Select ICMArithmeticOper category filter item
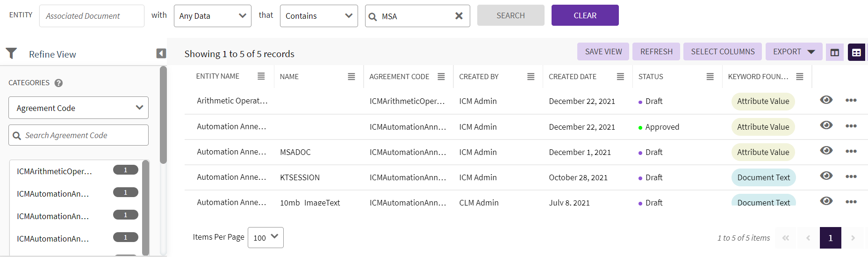868x257 pixels. coord(54,171)
